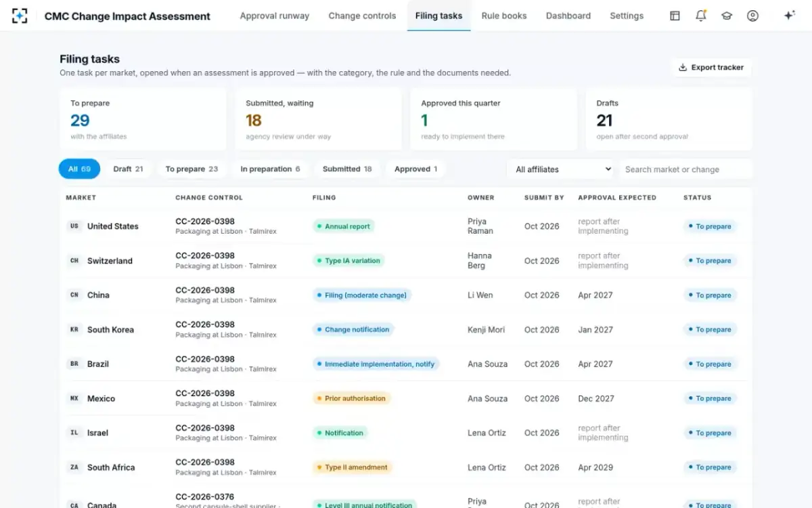Click the CN market code badge
Image resolution: width=812 pixels, height=508 pixels.
[74, 295]
